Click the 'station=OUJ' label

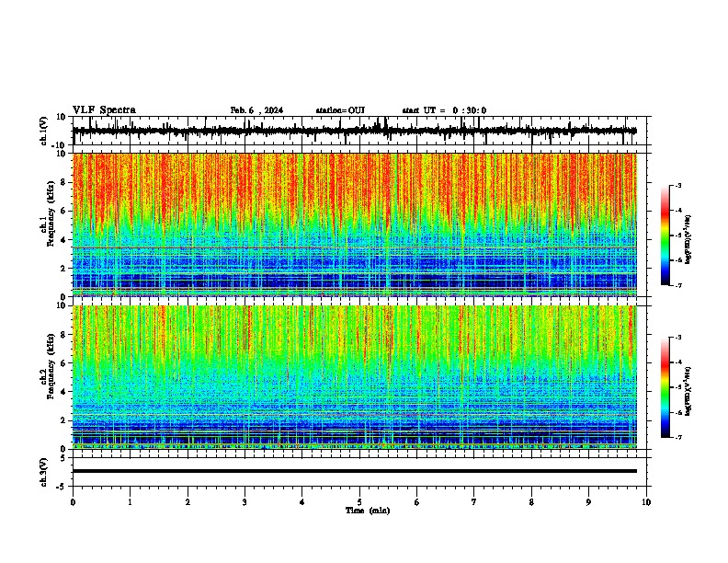[340, 110]
